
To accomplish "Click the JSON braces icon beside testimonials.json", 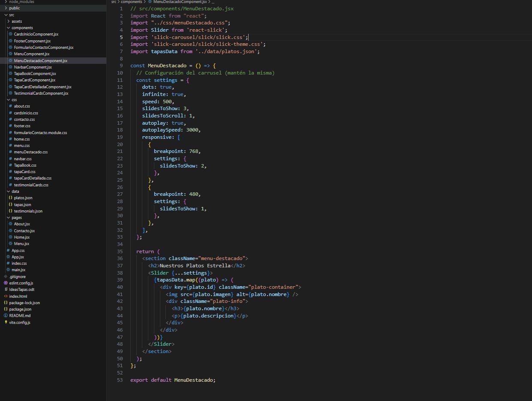I will [10, 211].
